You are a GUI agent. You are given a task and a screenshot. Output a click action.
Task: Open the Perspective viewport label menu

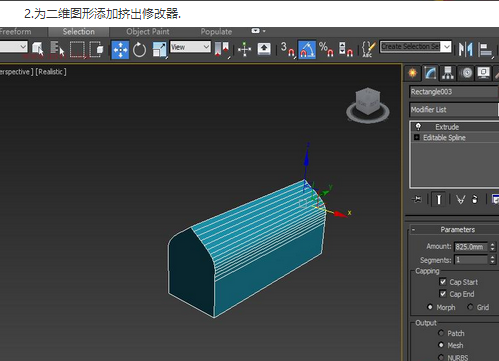(15, 72)
